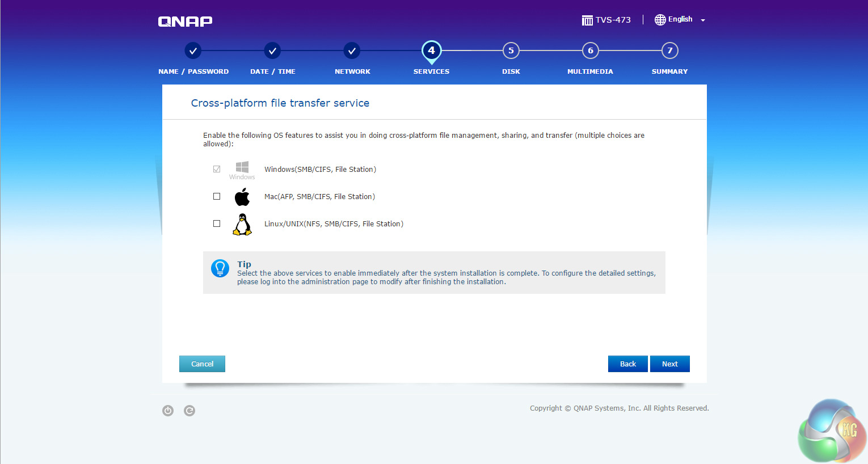Go to step 3 Network checkmark
The image size is (868, 464).
[x=352, y=50]
